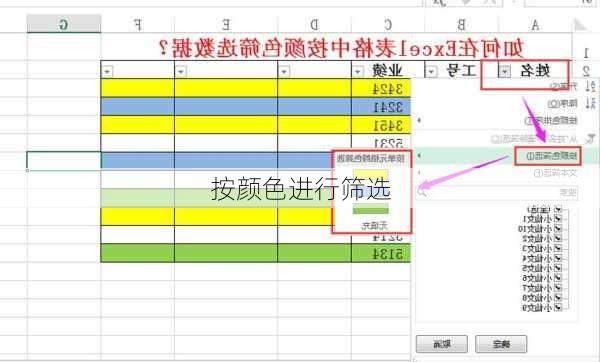The image size is (600, 362).
Task: Expand submenu arrow of 按颜色排序
Action: click(x=419, y=120)
